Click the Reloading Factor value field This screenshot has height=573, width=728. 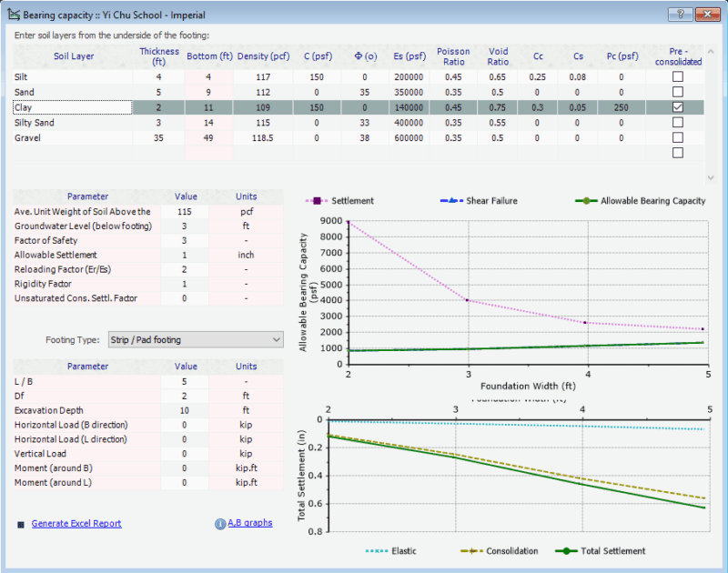[x=185, y=269]
